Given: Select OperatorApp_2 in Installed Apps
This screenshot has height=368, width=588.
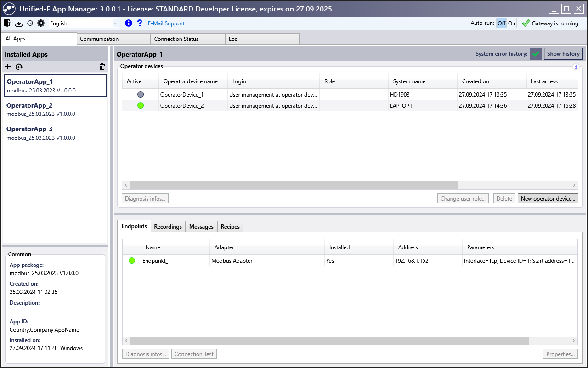Looking at the screenshot, I should [x=55, y=109].
